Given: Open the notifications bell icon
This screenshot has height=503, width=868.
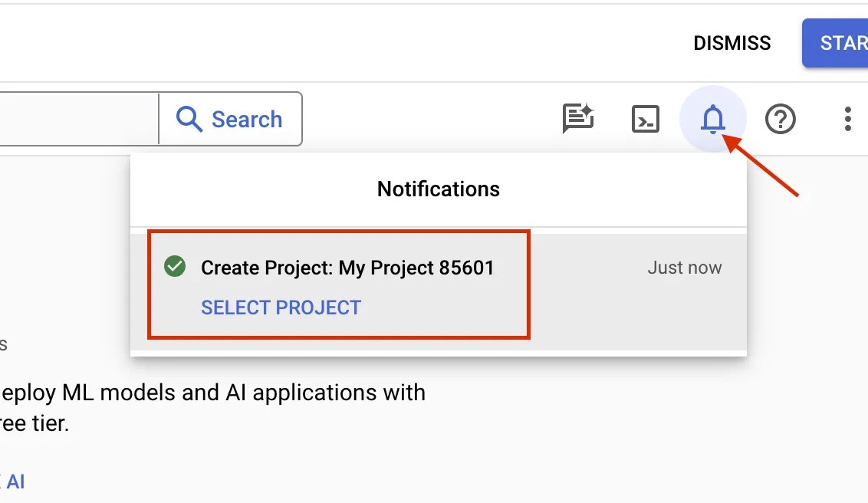Looking at the screenshot, I should coord(713,119).
